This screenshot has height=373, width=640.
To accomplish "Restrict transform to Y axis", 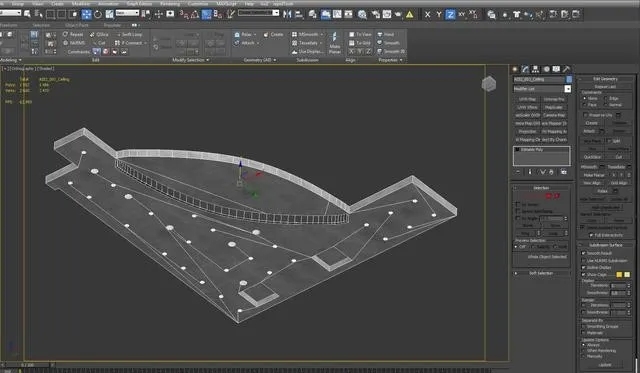I will click(439, 15).
